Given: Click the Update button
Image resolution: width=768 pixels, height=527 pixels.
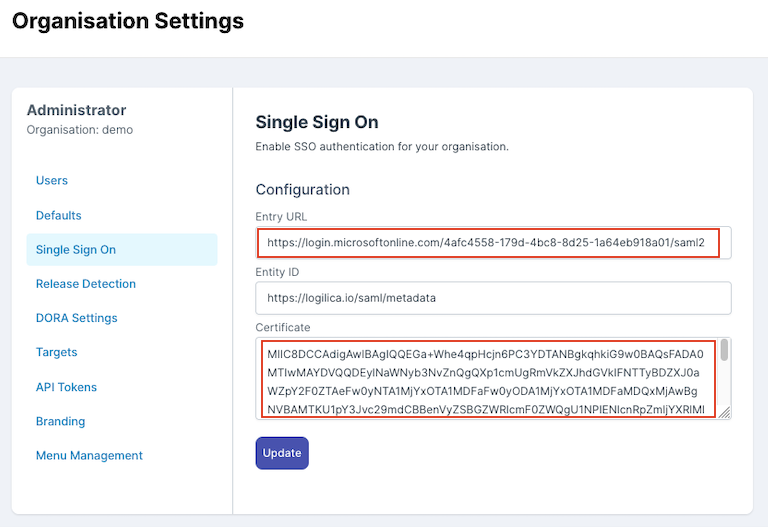Looking at the screenshot, I should pyautogui.click(x=282, y=453).
